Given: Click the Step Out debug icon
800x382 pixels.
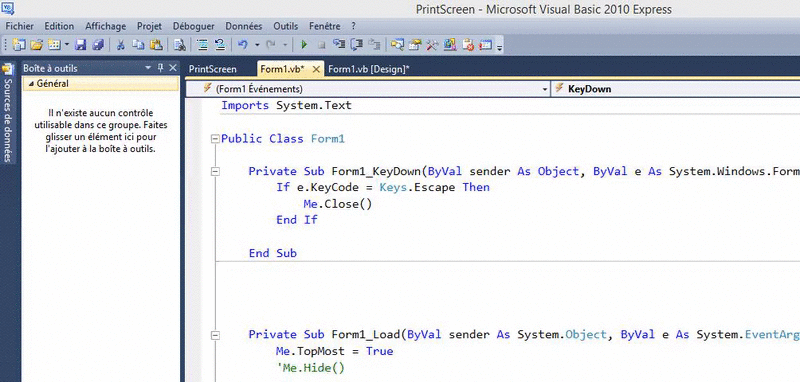Looking at the screenshot, I should (x=374, y=45).
